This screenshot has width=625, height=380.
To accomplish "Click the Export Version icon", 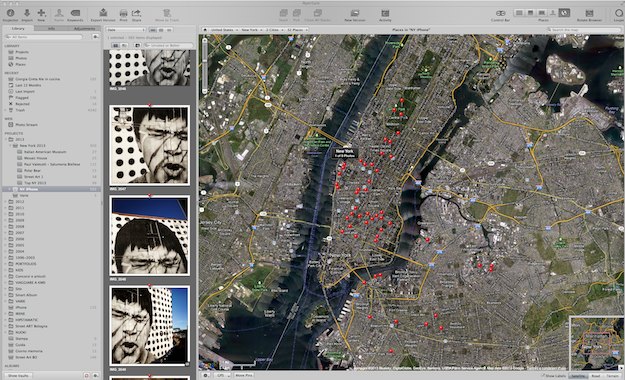I will [103, 13].
